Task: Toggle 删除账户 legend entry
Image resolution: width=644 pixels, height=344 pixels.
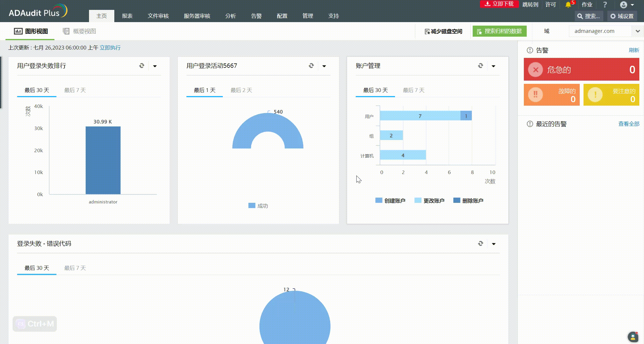Action: (x=468, y=201)
